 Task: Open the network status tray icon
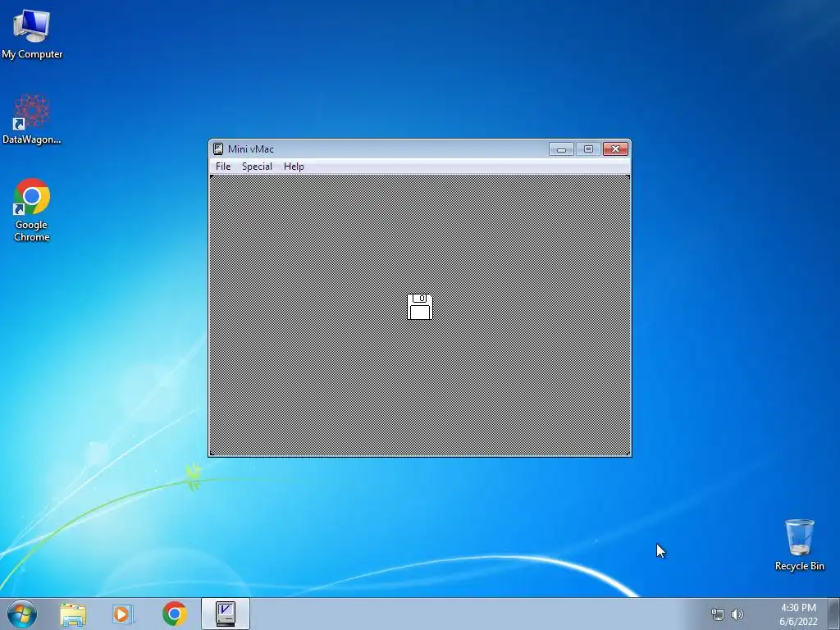[717, 614]
